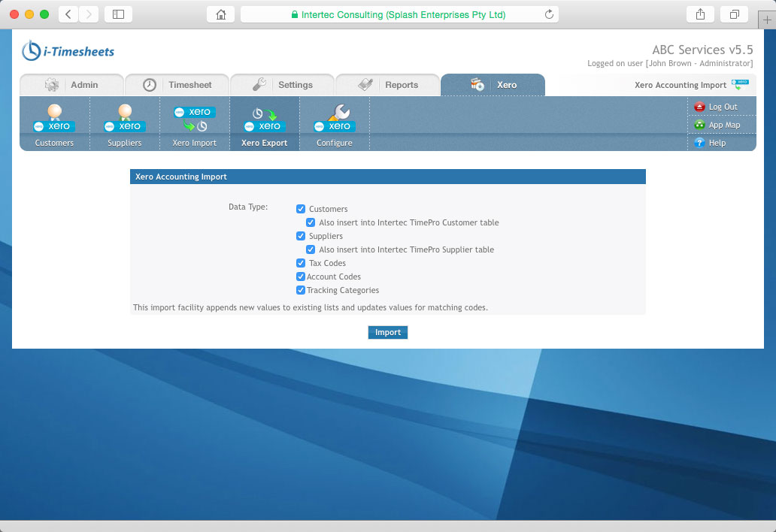Reload the page with the refresh icon

click(x=549, y=14)
